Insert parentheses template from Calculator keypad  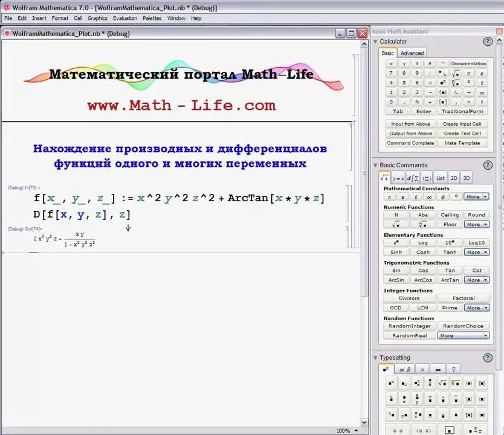pos(442,92)
